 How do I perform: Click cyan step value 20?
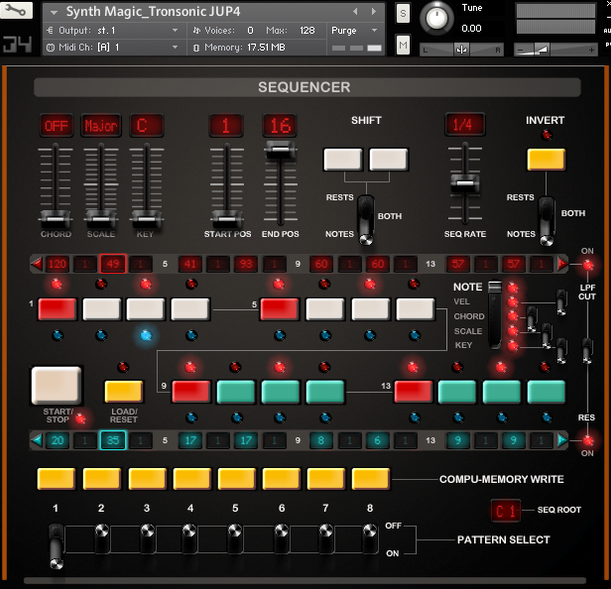point(57,440)
